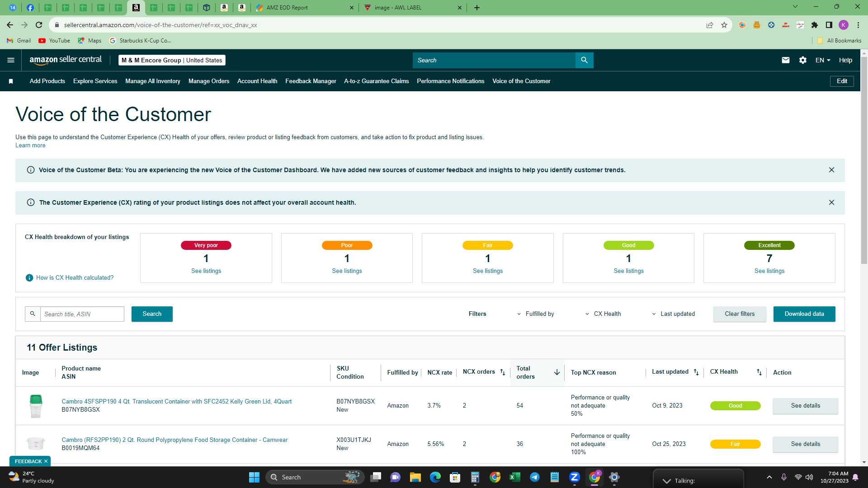The height and width of the screenshot is (488, 868).
Task: Open the browser tab search chevron
Action: click(x=795, y=7)
